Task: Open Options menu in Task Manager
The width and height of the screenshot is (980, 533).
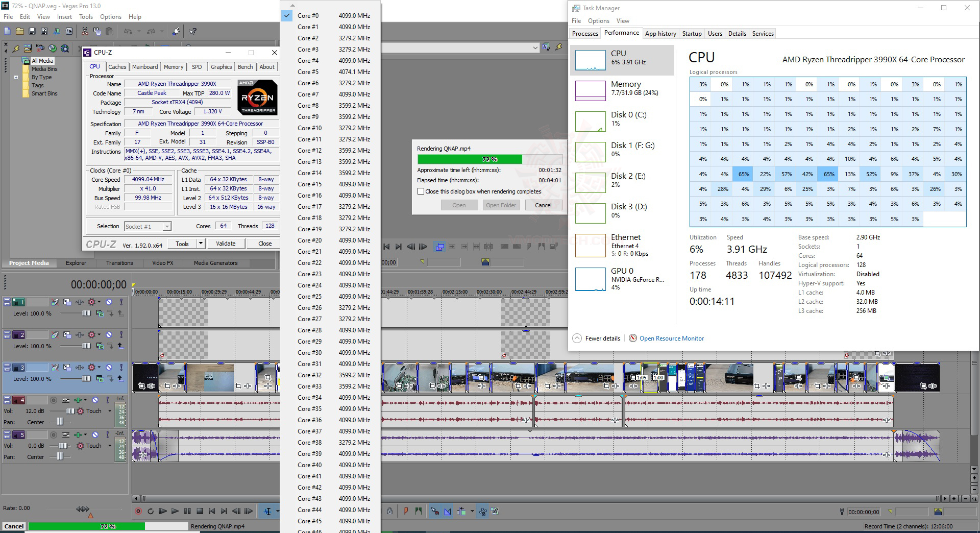Action: pyautogui.click(x=598, y=21)
